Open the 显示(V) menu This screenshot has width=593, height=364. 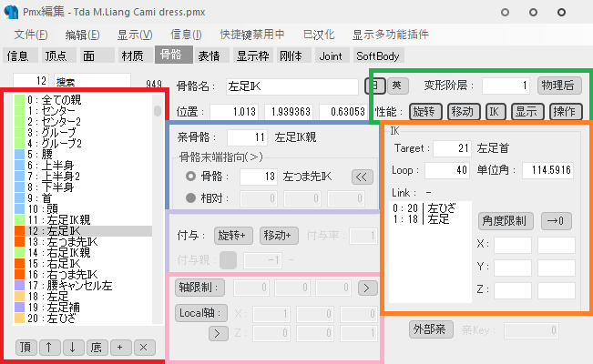135,35
